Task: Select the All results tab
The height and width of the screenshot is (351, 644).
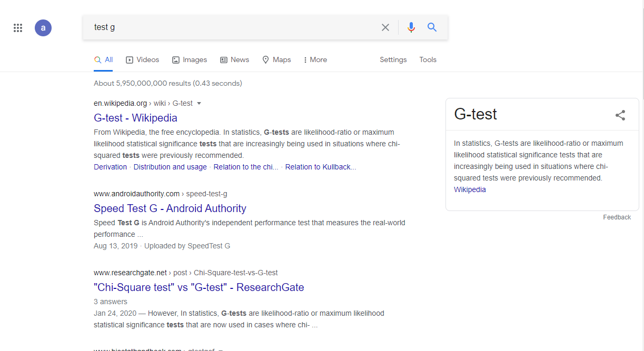Action: (104, 60)
